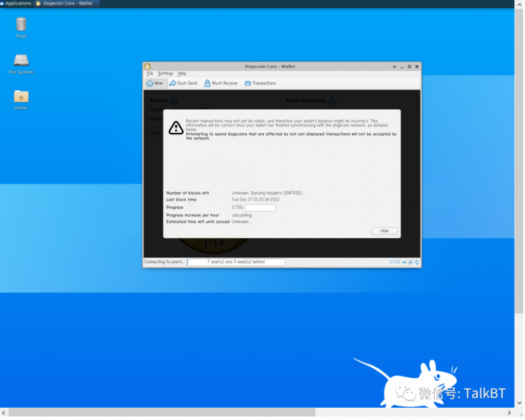This screenshot has height=420, width=525.
Task: Switch to the Such Send tab
Action: tap(184, 84)
